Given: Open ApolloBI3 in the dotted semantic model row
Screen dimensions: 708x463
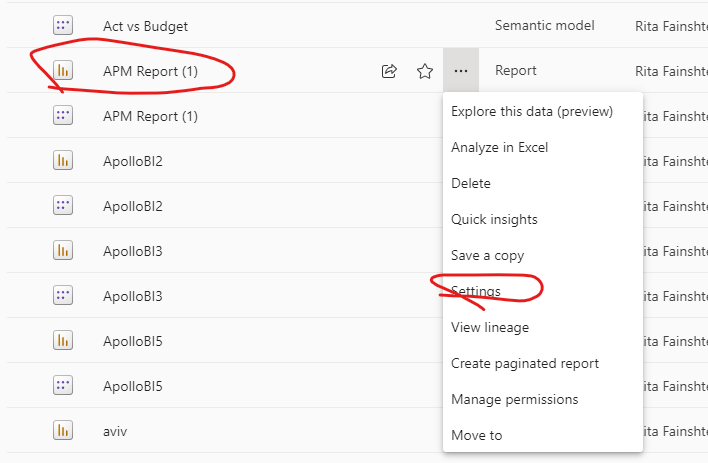Looking at the screenshot, I should pyautogui.click(x=133, y=296).
